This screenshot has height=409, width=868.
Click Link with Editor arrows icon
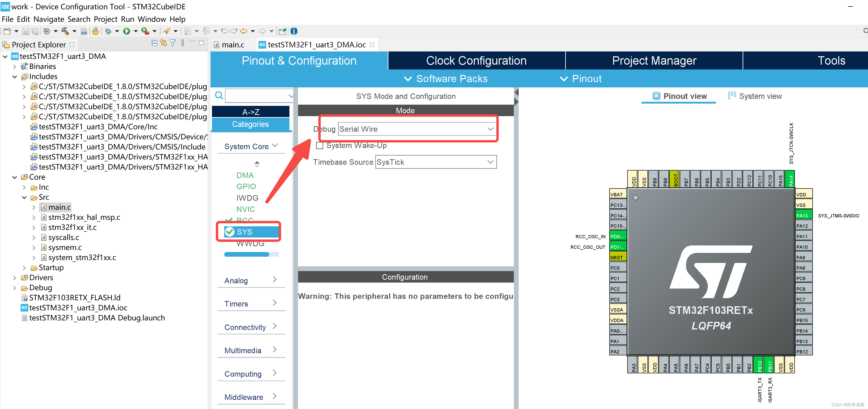[164, 43]
